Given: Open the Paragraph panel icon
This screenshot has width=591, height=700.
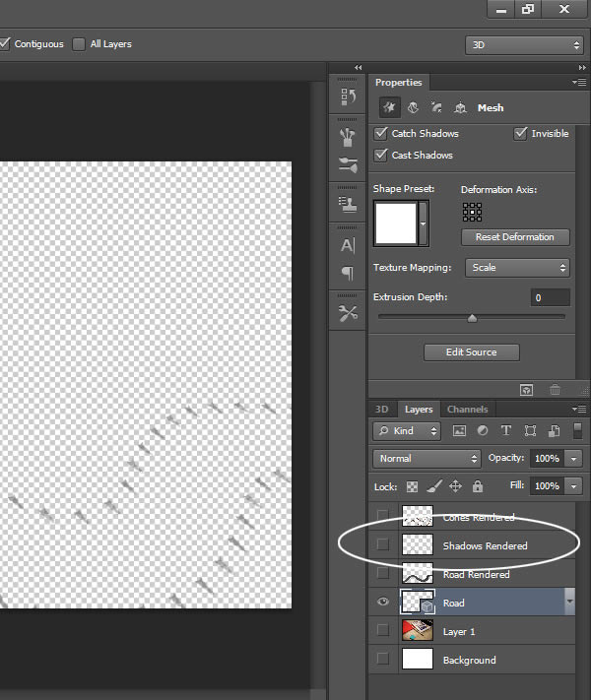Looking at the screenshot, I should [348, 273].
